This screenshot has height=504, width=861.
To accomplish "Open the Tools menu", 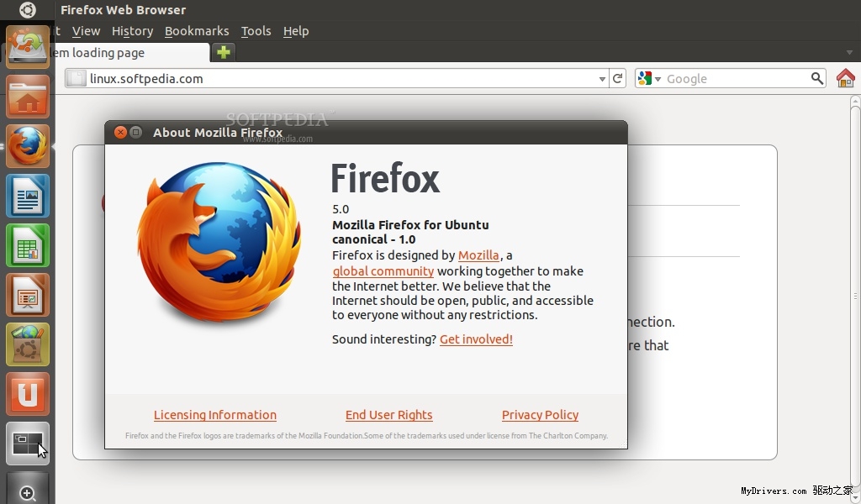I will tap(256, 31).
